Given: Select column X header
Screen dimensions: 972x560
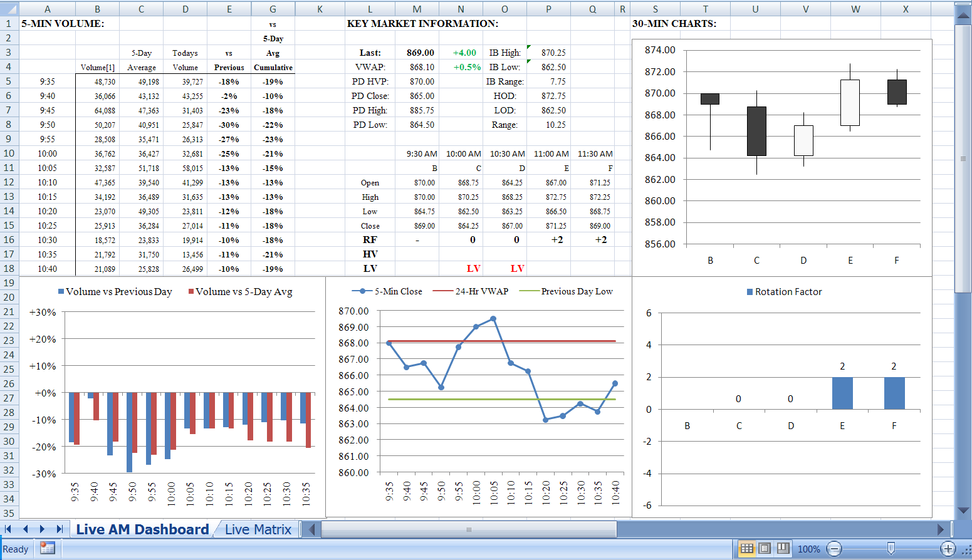Looking at the screenshot, I should (906, 9).
